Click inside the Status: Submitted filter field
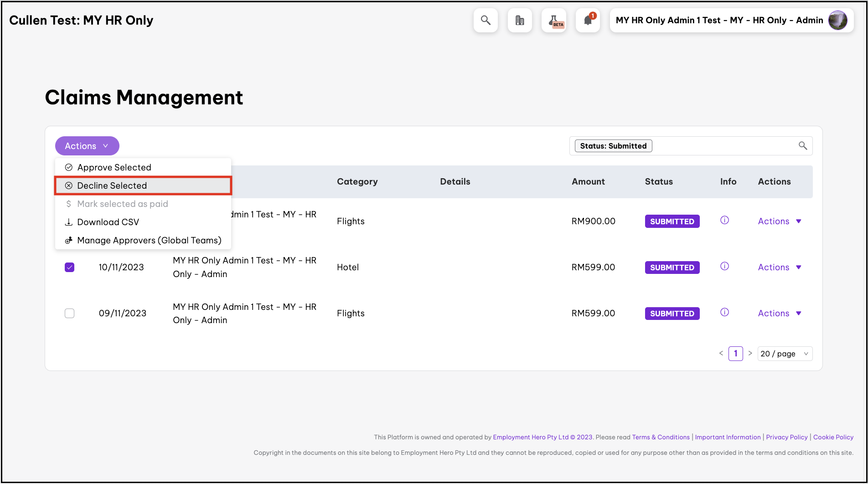The width and height of the screenshot is (868, 484). [720, 146]
